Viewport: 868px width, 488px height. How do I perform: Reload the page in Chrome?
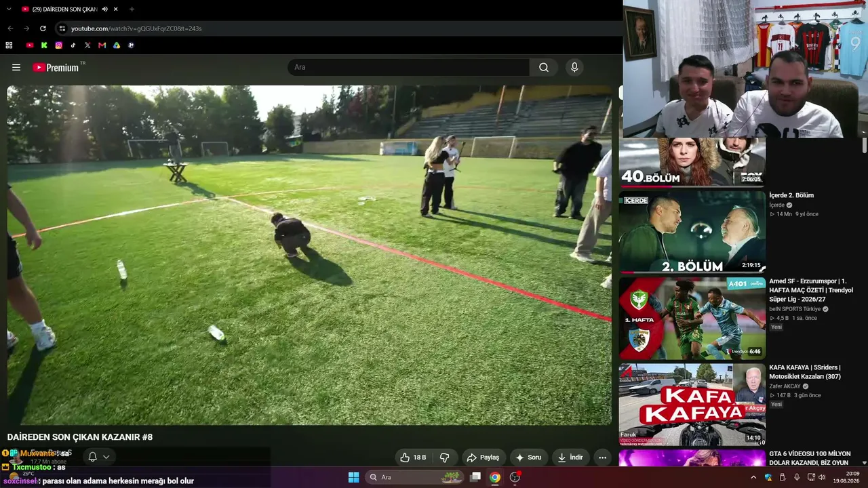pos(43,28)
